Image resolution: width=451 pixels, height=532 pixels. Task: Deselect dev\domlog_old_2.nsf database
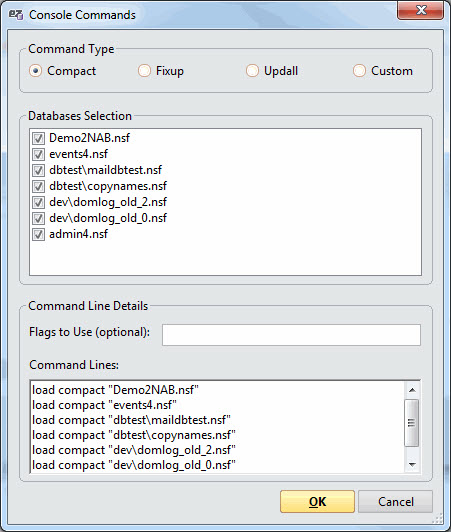coord(38,202)
